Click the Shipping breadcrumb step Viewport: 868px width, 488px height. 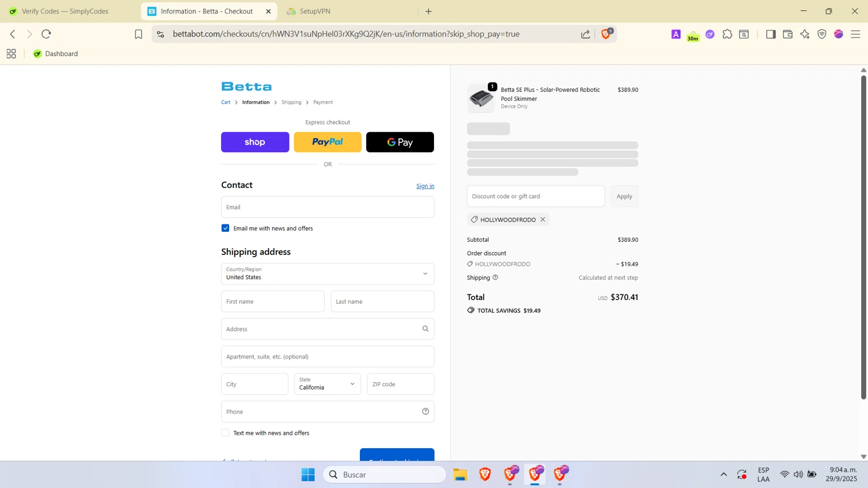(x=292, y=102)
